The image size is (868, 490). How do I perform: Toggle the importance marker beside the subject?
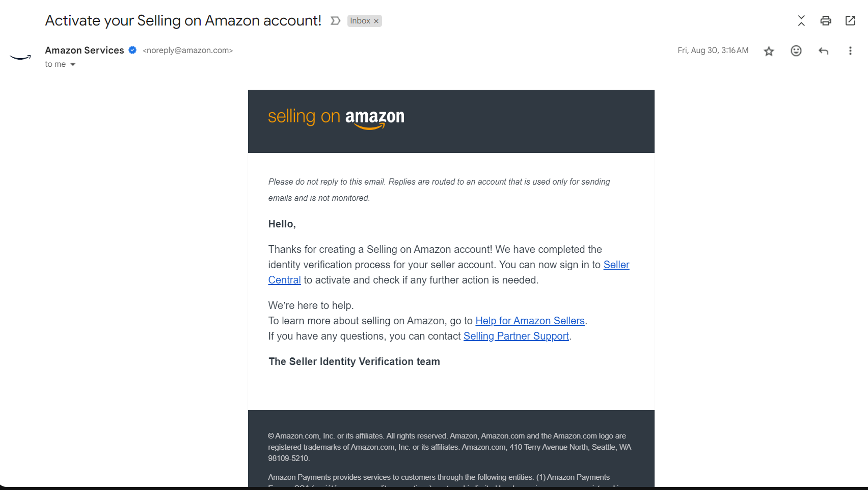335,21
